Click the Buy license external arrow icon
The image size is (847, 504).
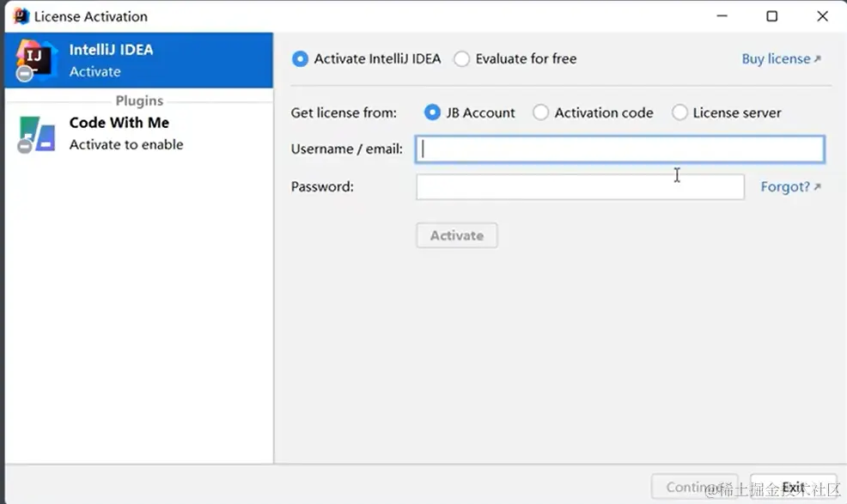click(817, 58)
